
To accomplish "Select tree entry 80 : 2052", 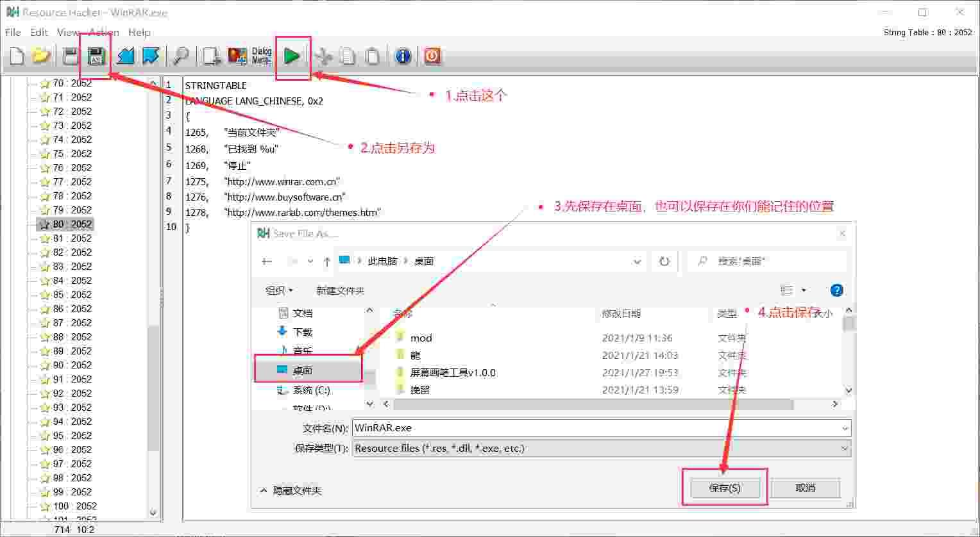I will pos(72,224).
